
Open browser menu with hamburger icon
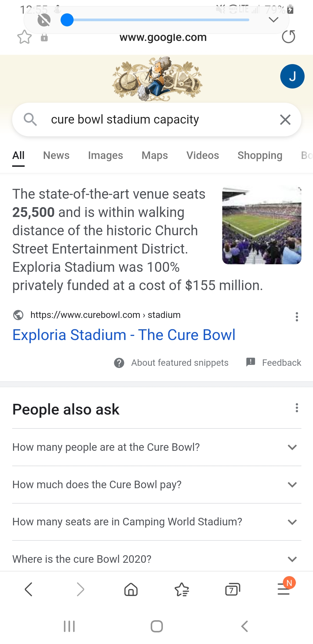284,589
